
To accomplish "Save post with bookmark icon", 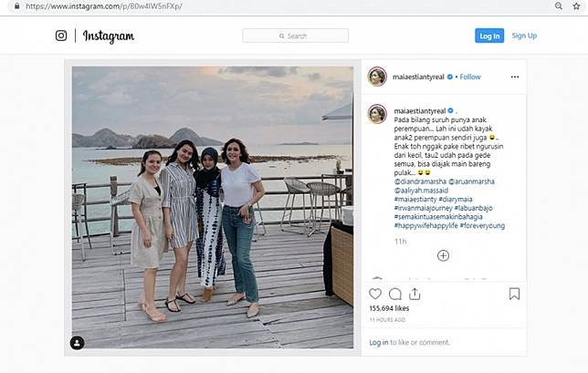I will click(514, 294).
